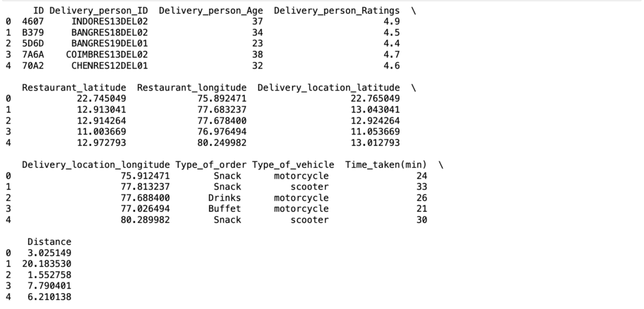Click the Delivery_person_Ratings header text

(337, 11)
